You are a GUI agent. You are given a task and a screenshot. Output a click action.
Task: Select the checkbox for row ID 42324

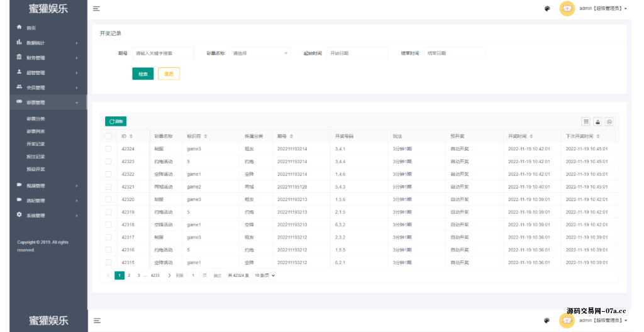[x=108, y=149]
